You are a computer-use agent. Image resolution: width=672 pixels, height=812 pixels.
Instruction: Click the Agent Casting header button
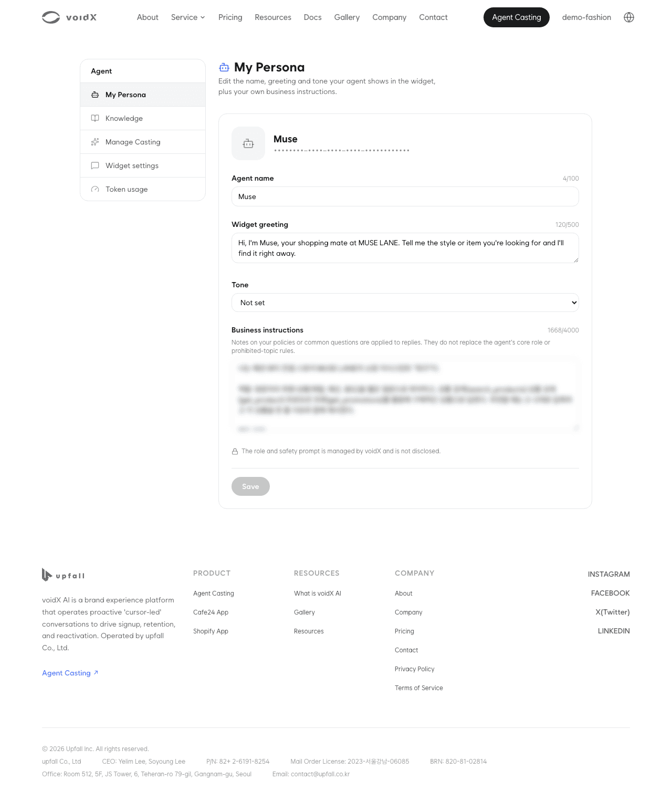(517, 17)
